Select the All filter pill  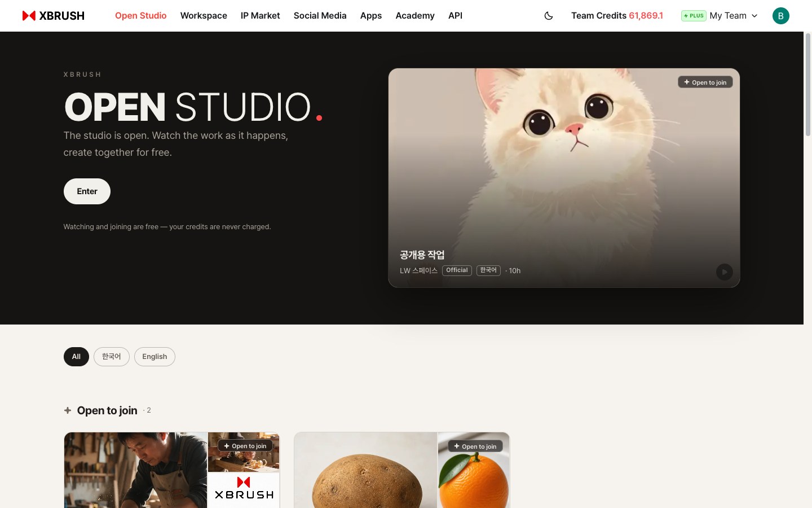tap(76, 357)
